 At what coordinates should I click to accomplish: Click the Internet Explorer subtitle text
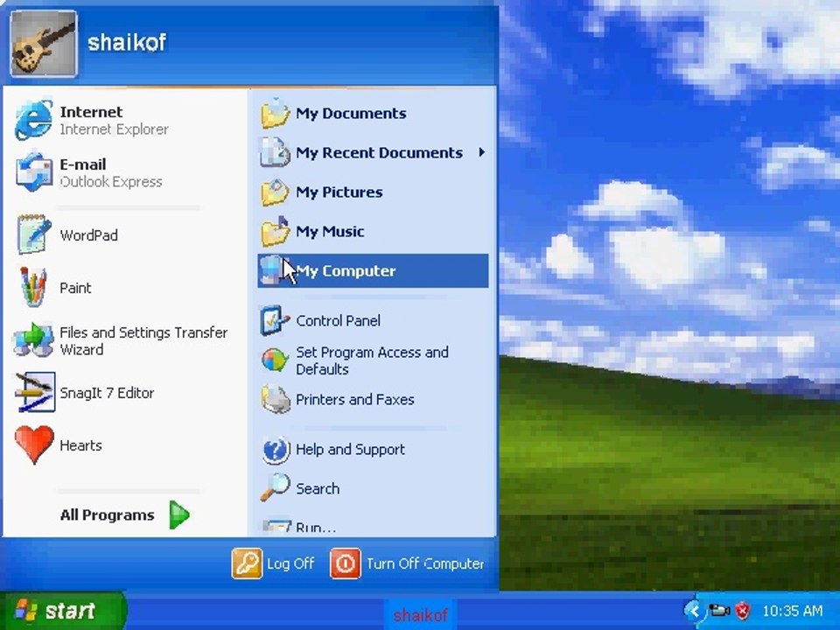(114, 129)
